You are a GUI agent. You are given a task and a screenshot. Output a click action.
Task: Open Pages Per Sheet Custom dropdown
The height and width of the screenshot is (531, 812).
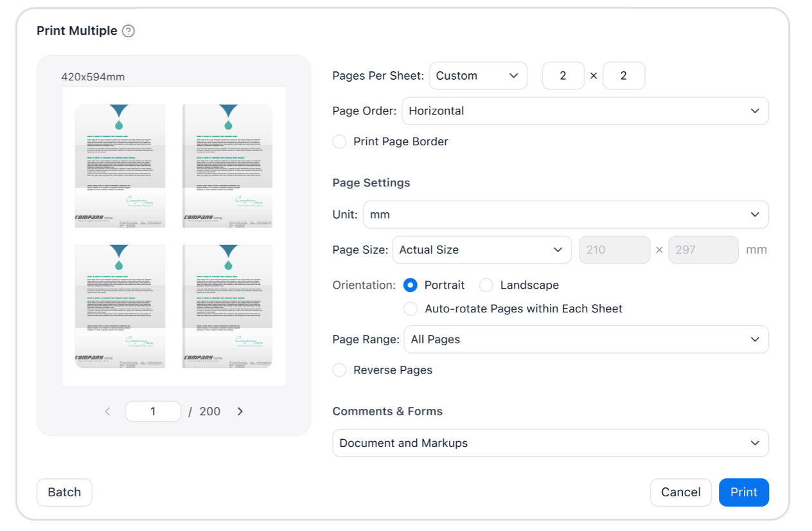[x=478, y=76]
